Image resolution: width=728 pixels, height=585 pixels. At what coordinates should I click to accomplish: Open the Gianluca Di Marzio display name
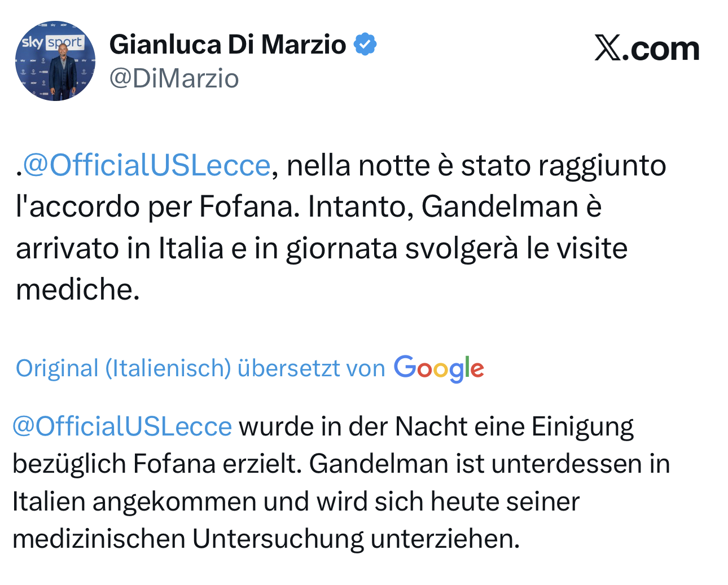click(x=227, y=45)
